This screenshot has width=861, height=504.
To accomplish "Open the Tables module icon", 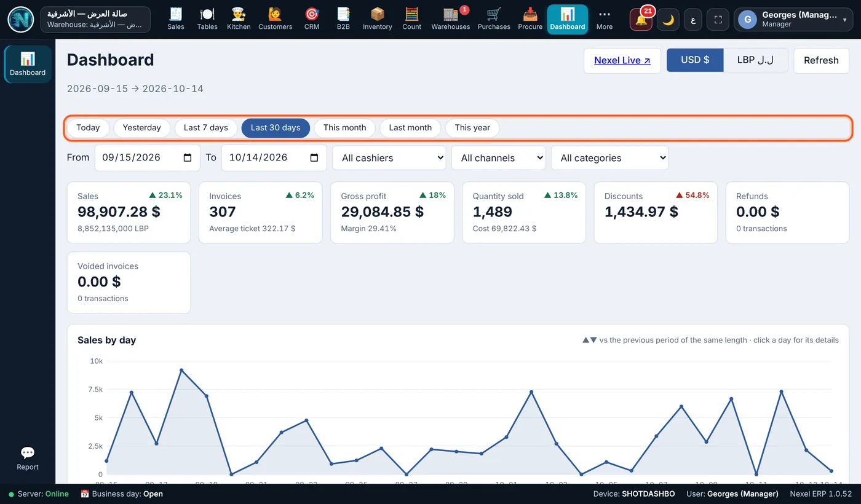I will click(x=207, y=19).
